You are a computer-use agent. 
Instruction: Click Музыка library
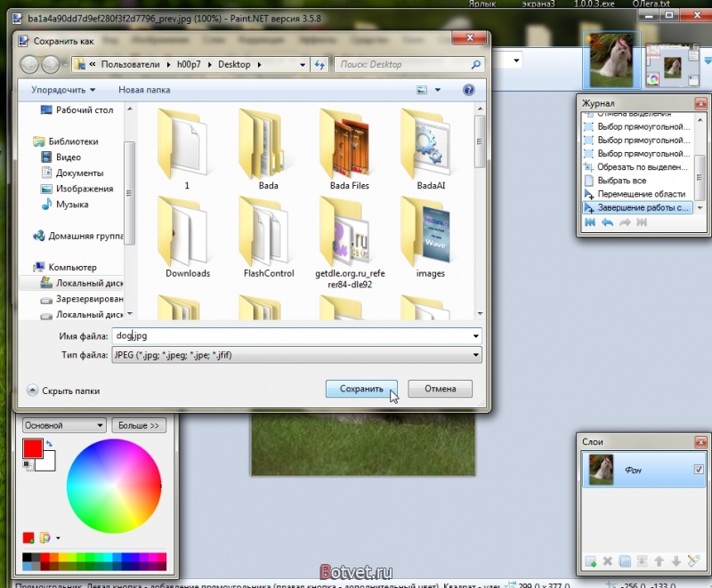pos(64,205)
